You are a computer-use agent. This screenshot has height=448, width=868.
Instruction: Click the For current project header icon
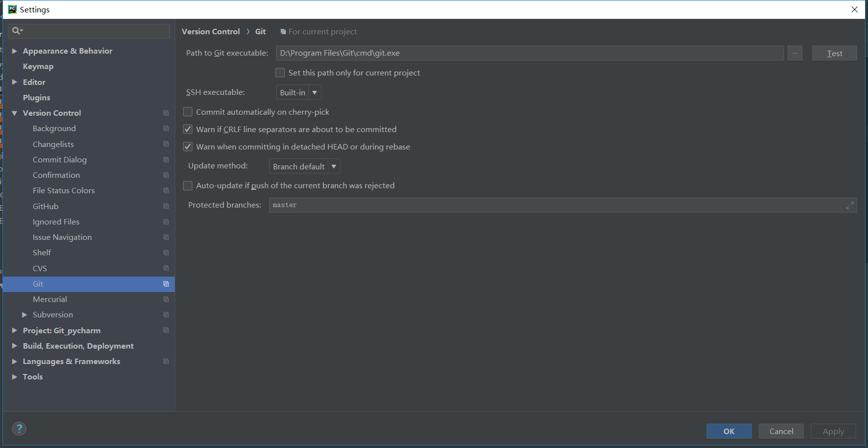[283, 32]
